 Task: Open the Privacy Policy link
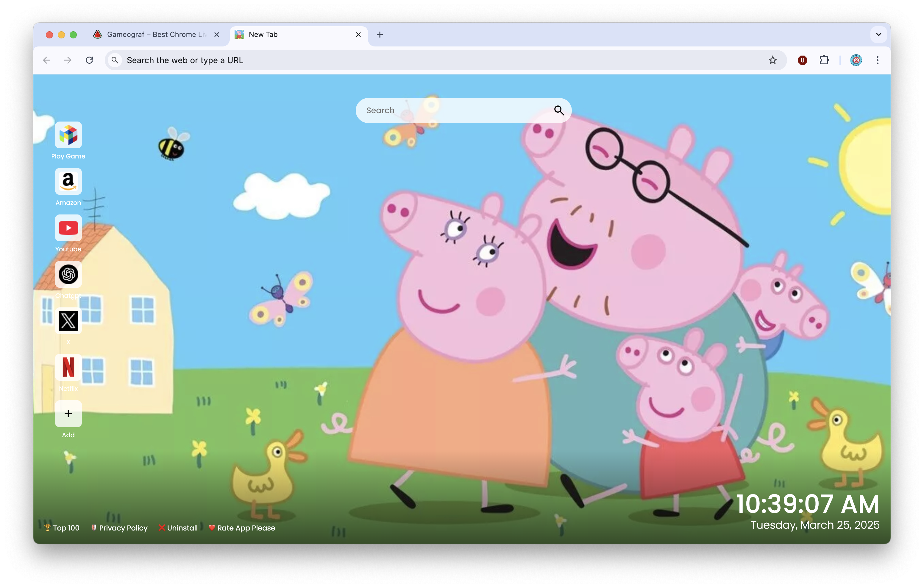point(119,528)
